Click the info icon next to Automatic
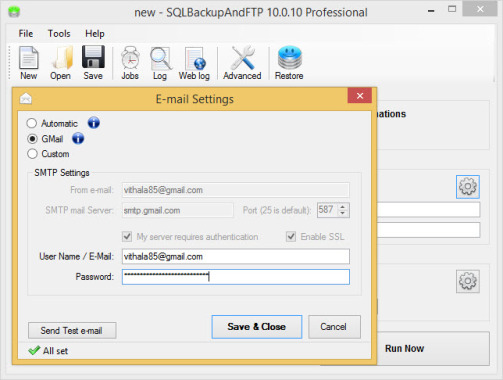This screenshot has height=380, width=503. [x=94, y=123]
